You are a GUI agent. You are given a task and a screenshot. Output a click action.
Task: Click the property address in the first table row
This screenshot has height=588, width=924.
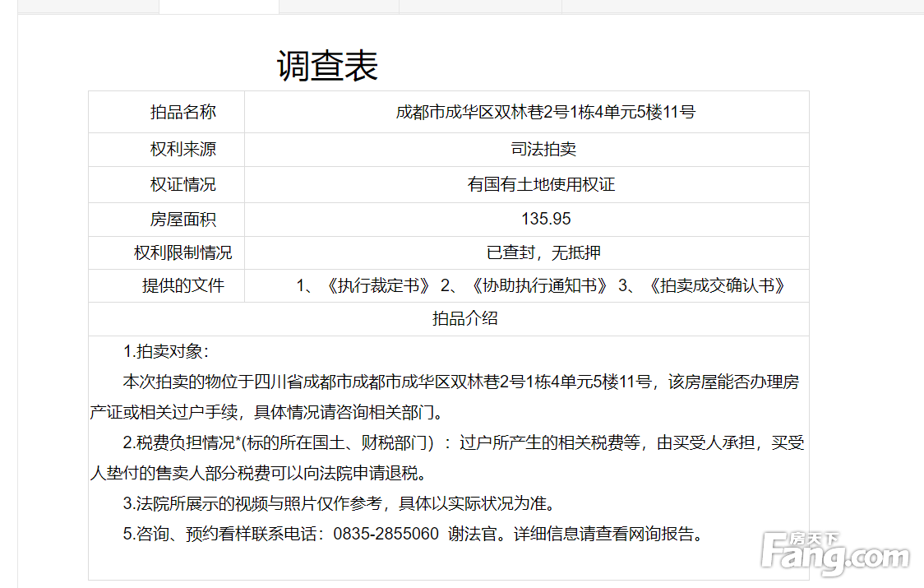[545, 112]
